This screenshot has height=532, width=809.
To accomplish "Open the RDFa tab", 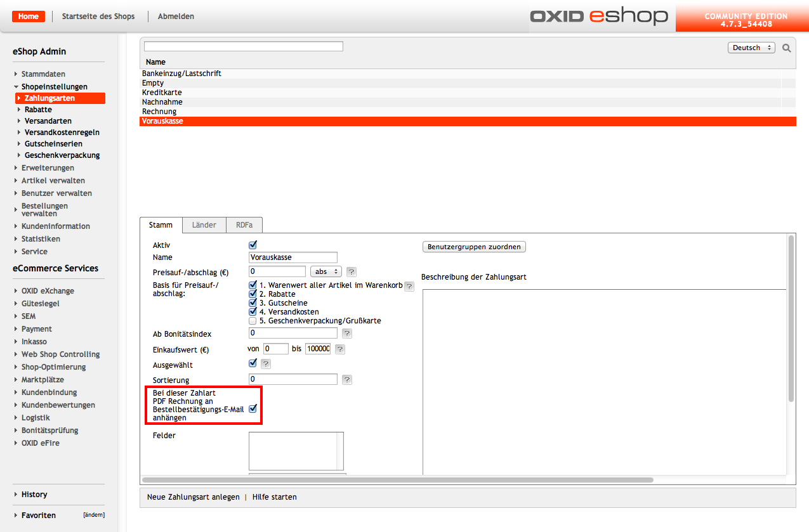I will (244, 225).
